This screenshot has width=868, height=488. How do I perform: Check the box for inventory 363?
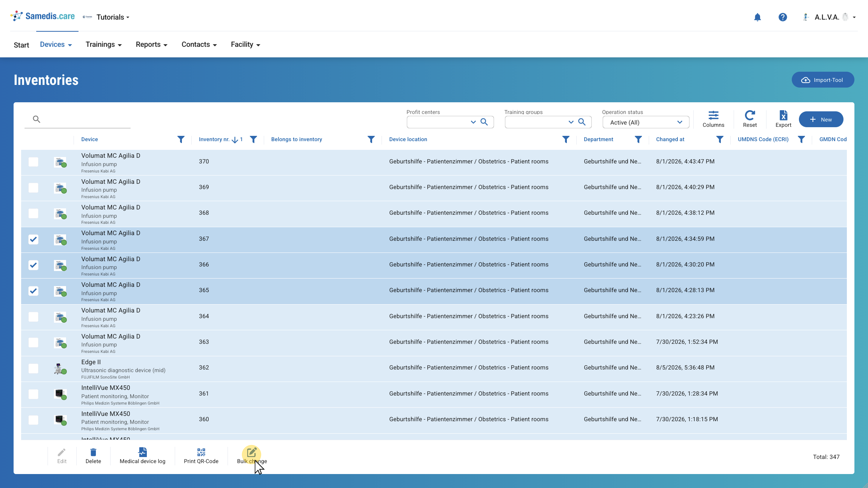click(34, 342)
